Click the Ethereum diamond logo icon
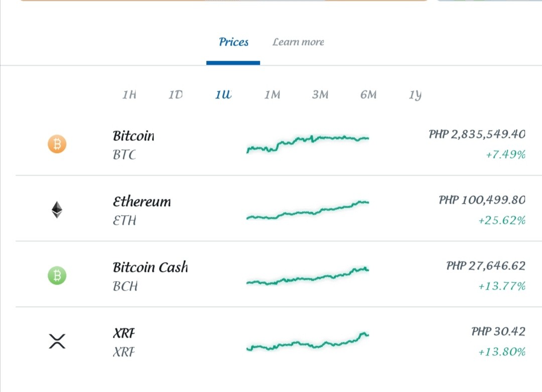The height and width of the screenshot is (392, 542). point(57,209)
